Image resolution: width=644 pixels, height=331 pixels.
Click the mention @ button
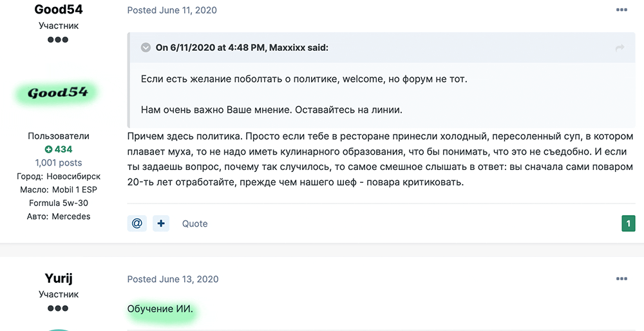coord(137,223)
